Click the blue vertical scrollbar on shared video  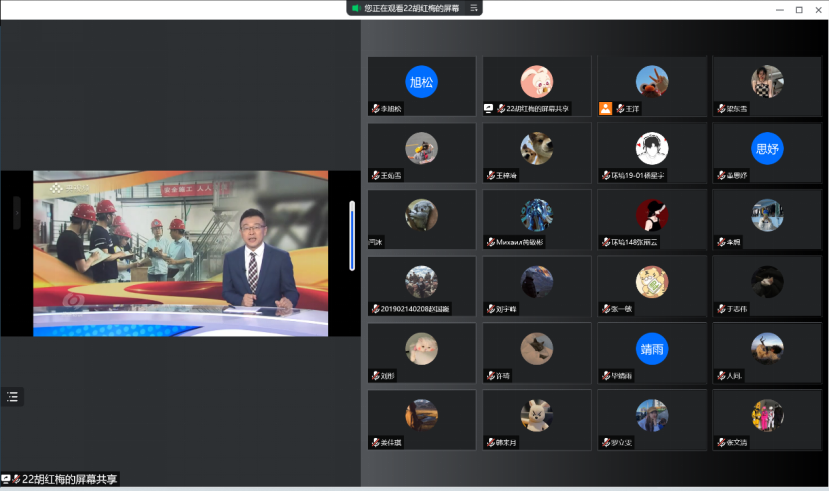pos(351,236)
